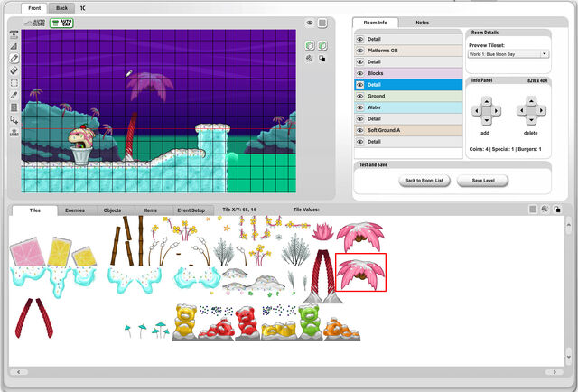Viewport: 578px width, 392px height.
Task: Select the eyedropper tile picker tool
Action: 14,95
